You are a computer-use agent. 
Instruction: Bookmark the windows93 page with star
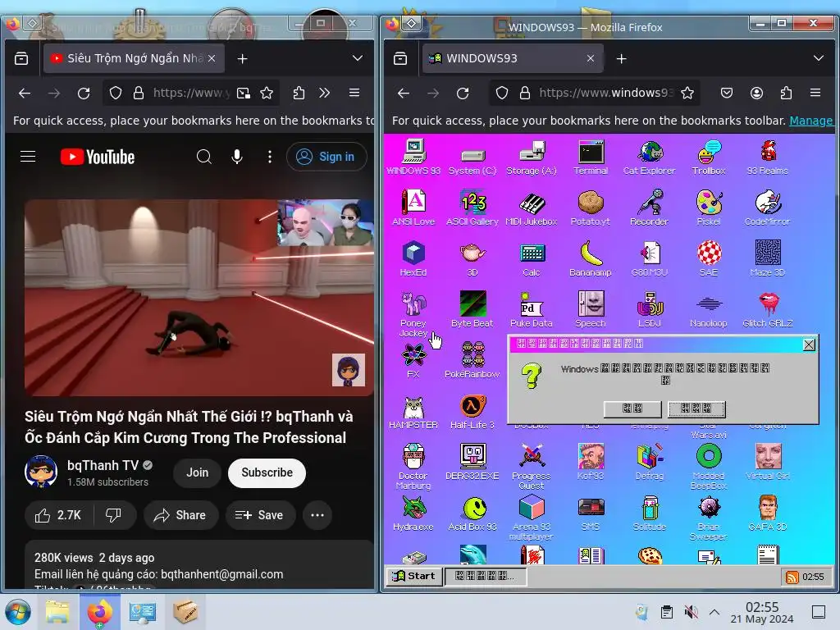[687, 94]
